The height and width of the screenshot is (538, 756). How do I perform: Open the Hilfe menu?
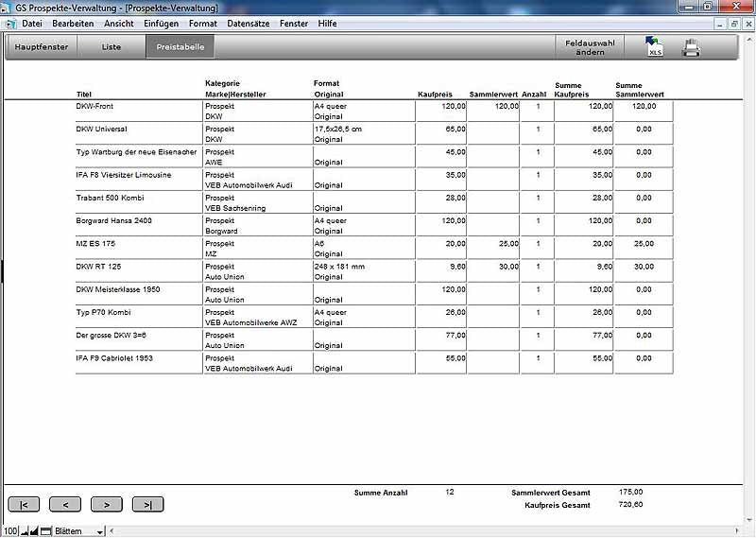327,23
